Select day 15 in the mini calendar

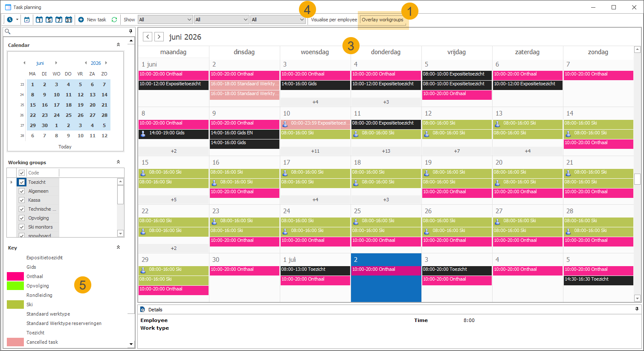(x=33, y=105)
